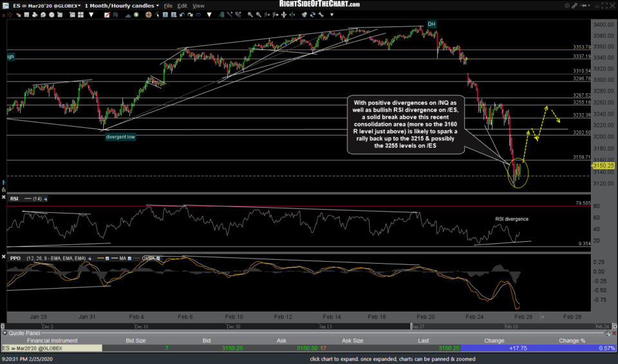The width and height of the screenshot is (618, 364).
Task: Open the Edit menu
Action: [x=182, y=6]
